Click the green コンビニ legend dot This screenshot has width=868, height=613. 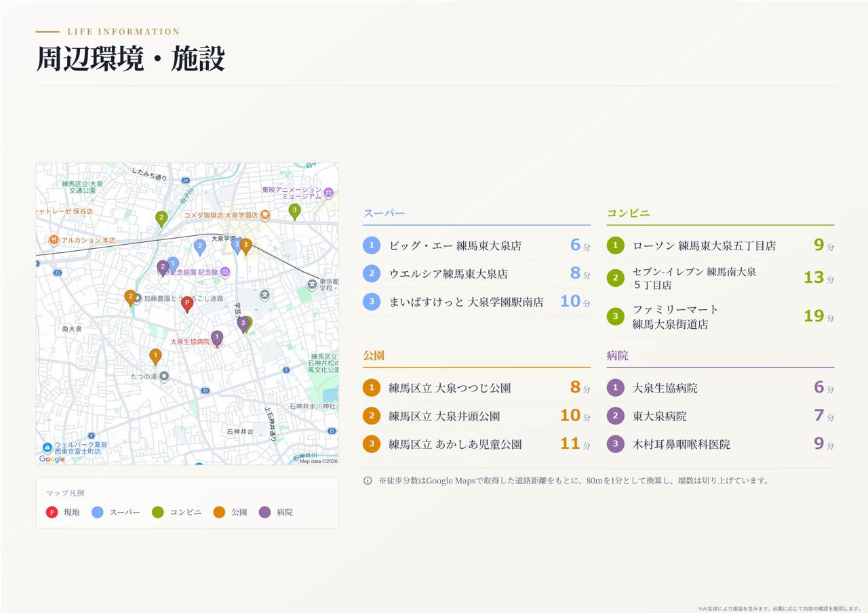[x=158, y=512]
